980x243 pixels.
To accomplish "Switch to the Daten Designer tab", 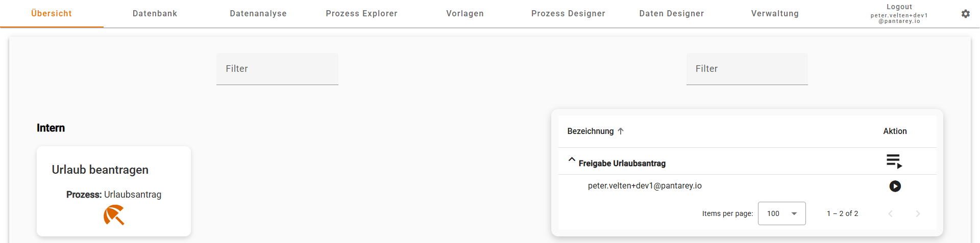I will click(x=671, y=14).
